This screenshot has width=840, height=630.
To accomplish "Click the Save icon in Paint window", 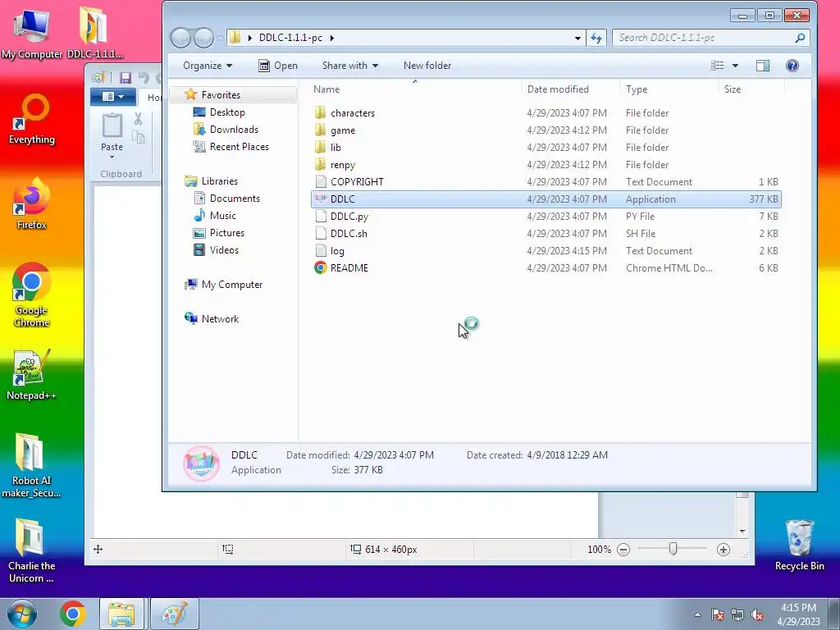I will point(126,78).
